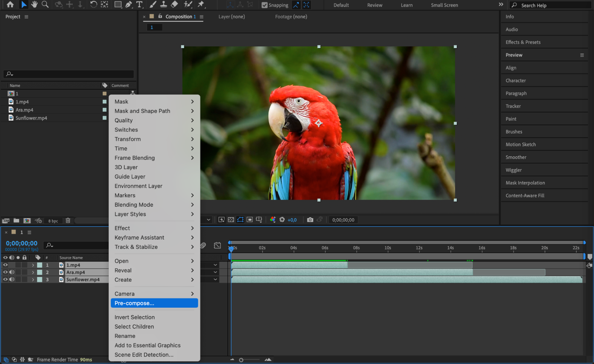Screen dimensions: 594x364
Task: Open the Effects & Presets panel
Action: (x=523, y=42)
